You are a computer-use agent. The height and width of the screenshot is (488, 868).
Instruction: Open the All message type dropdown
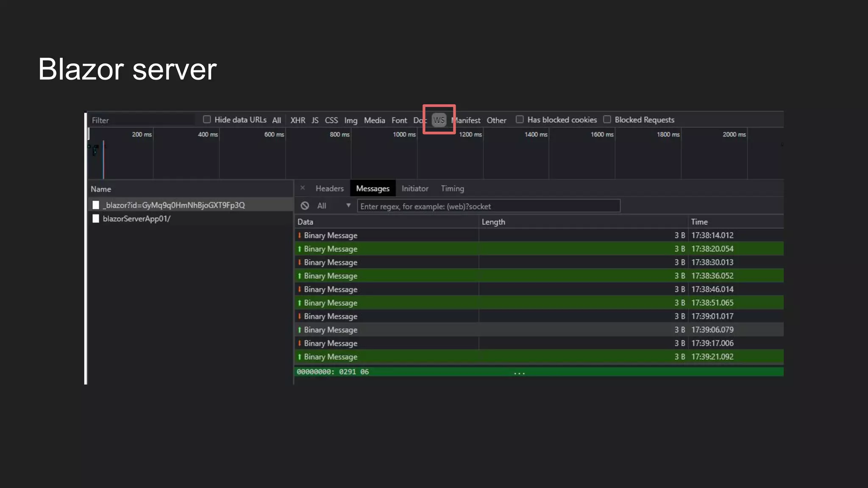334,206
